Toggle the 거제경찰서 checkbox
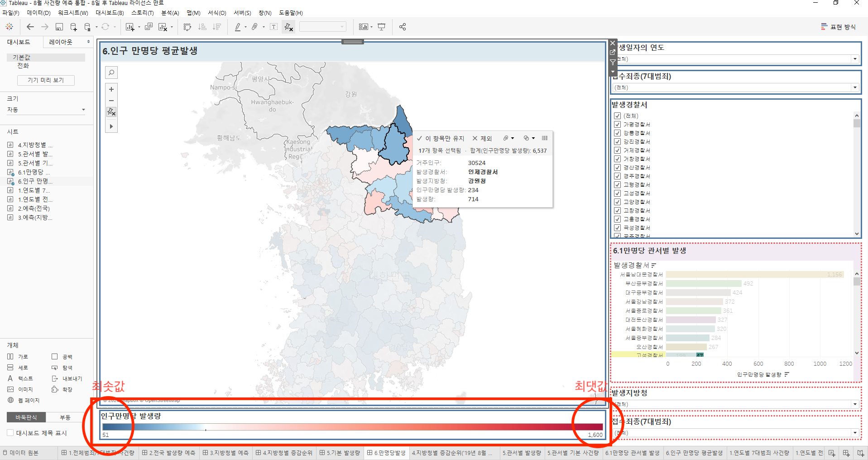Screen dimensions: 868x460 (x=617, y=150)
